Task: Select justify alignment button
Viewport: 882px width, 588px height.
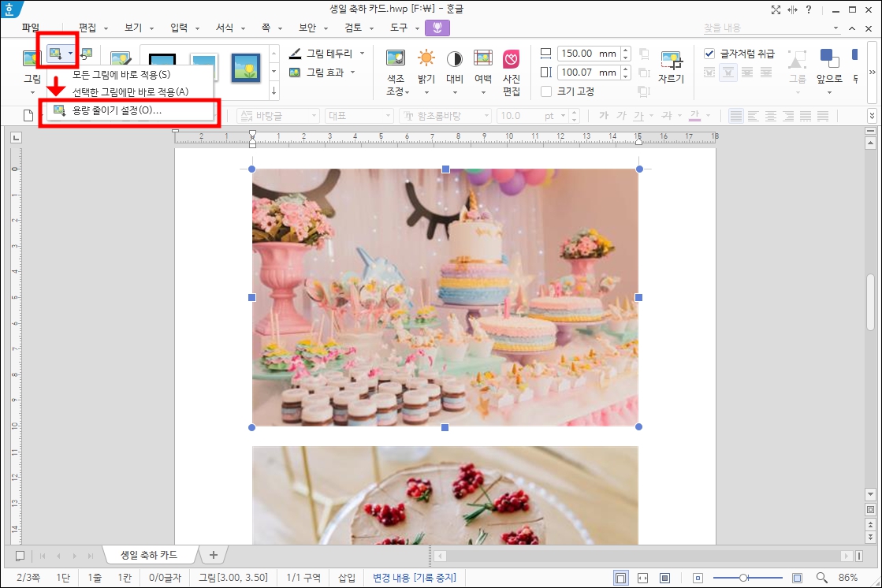Action: (735, 116)
